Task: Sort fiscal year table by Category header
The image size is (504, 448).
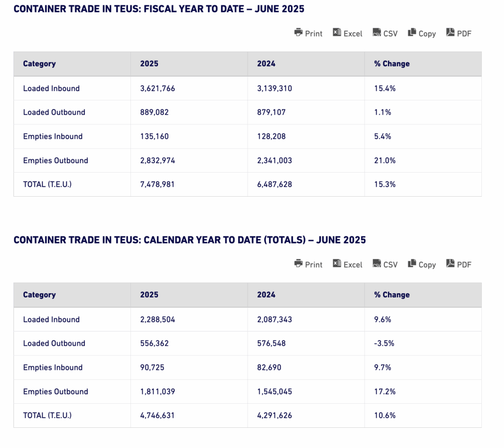Action: tap(39, 64)
